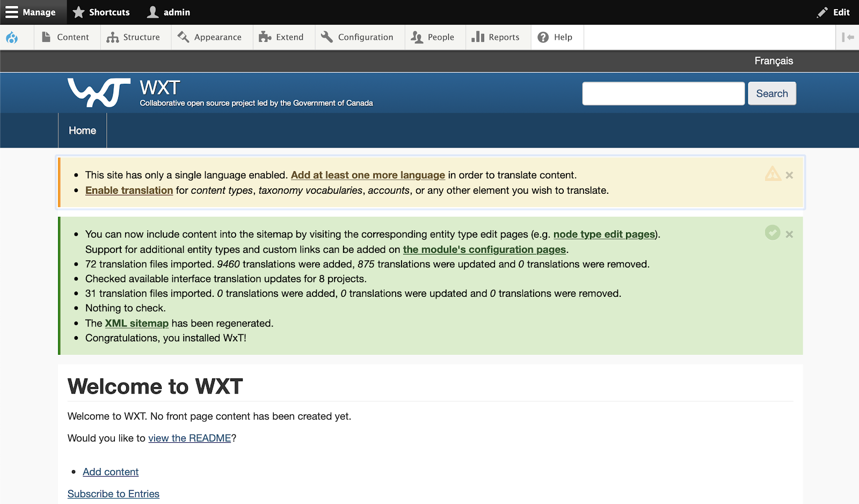Open the 'view the README' link

pos(190,438)
